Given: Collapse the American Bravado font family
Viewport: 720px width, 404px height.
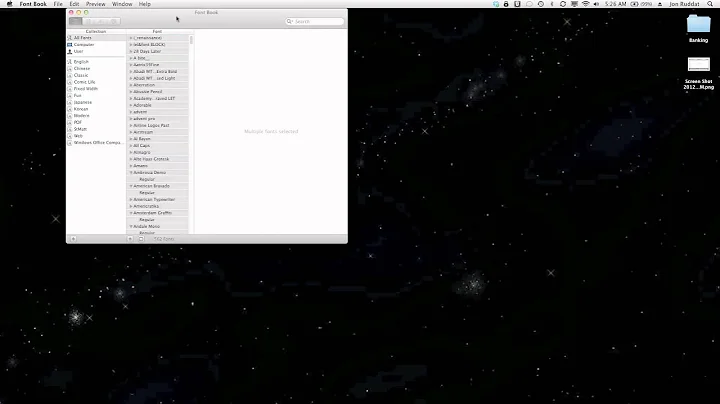Looking at the screenshot, I should [x=131, y=186].
